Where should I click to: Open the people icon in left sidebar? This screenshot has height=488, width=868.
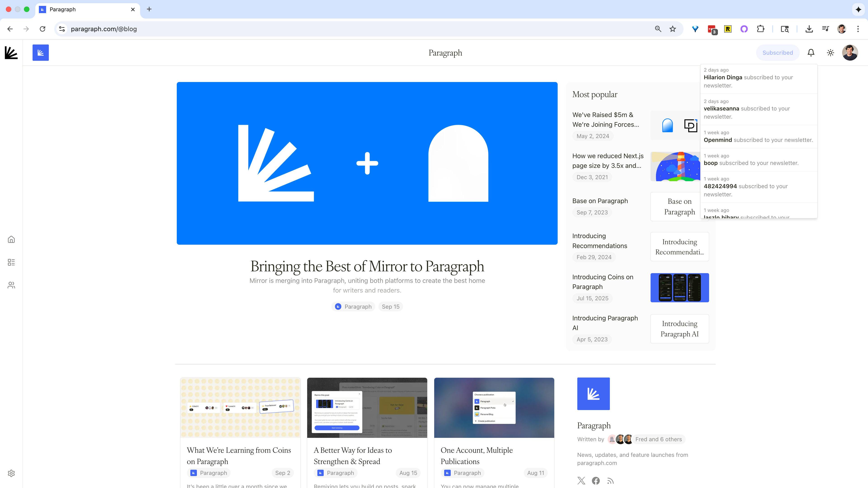pyautogui.click(x=11, y=285)
